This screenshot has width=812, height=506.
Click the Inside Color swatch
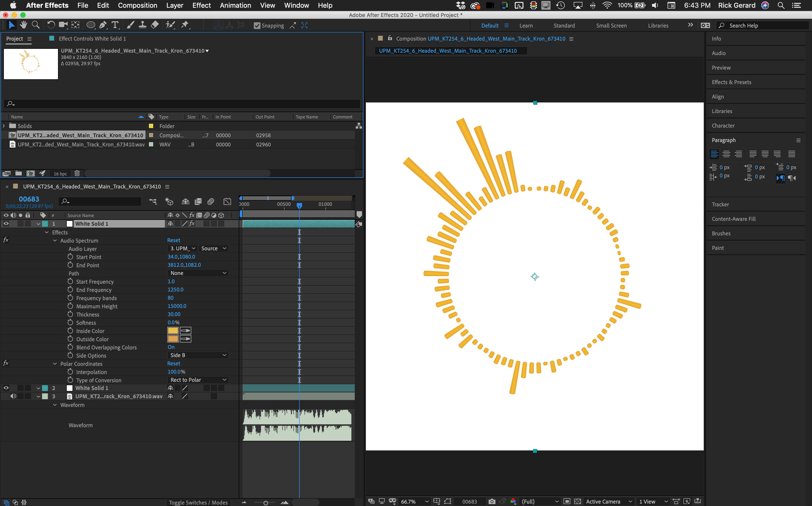click(173, 331)
